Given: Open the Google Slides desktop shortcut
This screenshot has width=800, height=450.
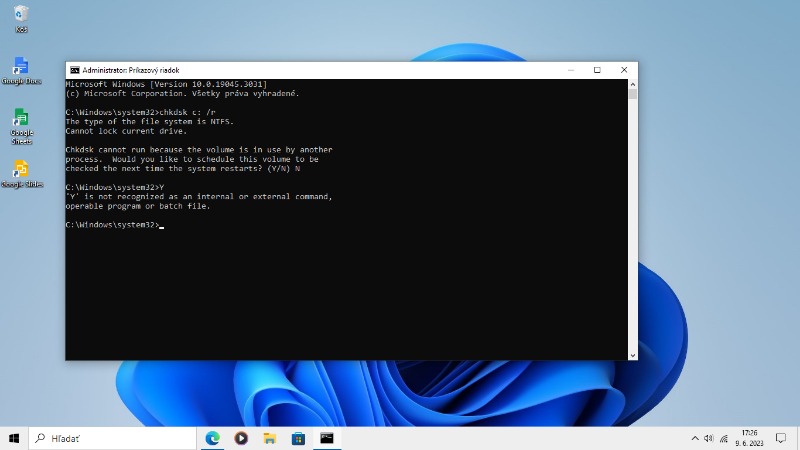Looking at the screenshot, I should [21, 173].
